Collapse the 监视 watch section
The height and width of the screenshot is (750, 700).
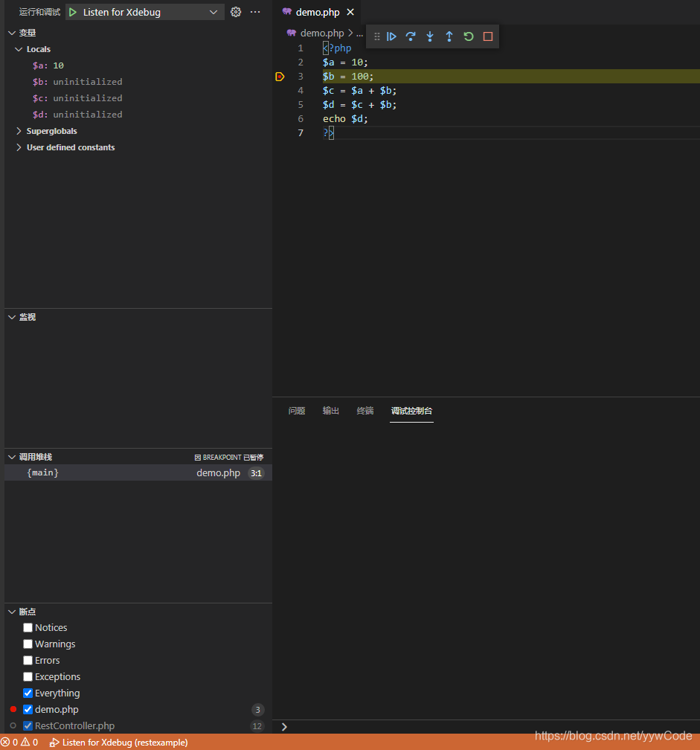12,317
